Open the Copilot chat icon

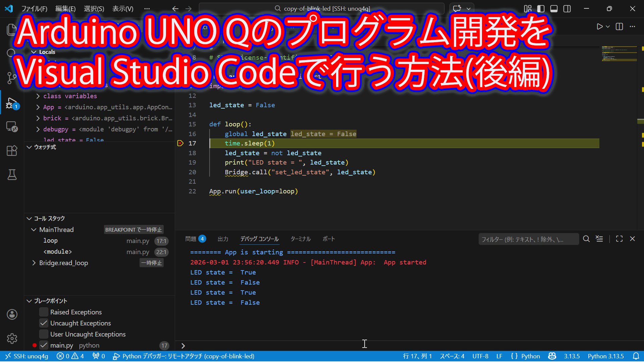pos(457,9)
